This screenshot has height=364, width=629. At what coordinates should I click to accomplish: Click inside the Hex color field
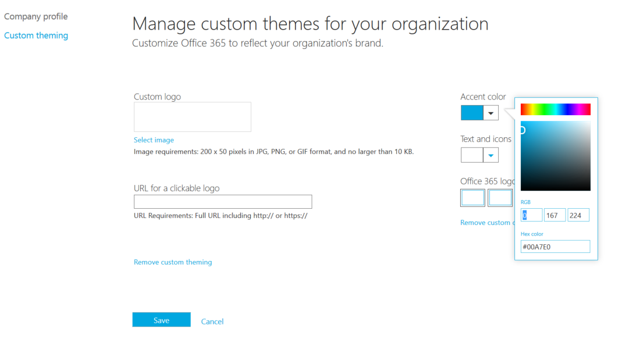click(x=555, y=246)
